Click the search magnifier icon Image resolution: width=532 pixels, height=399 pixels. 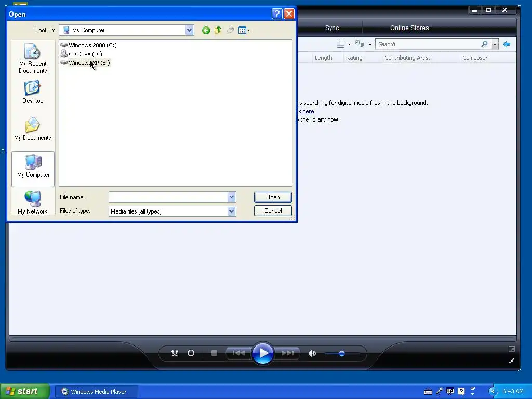(x=485, y=44)
